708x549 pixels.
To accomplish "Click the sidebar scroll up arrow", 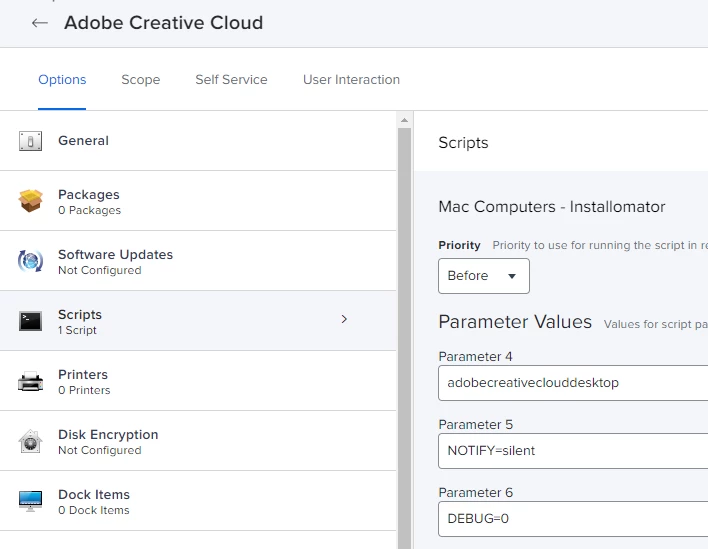I will pyautogui.click(x=404, y=120).
